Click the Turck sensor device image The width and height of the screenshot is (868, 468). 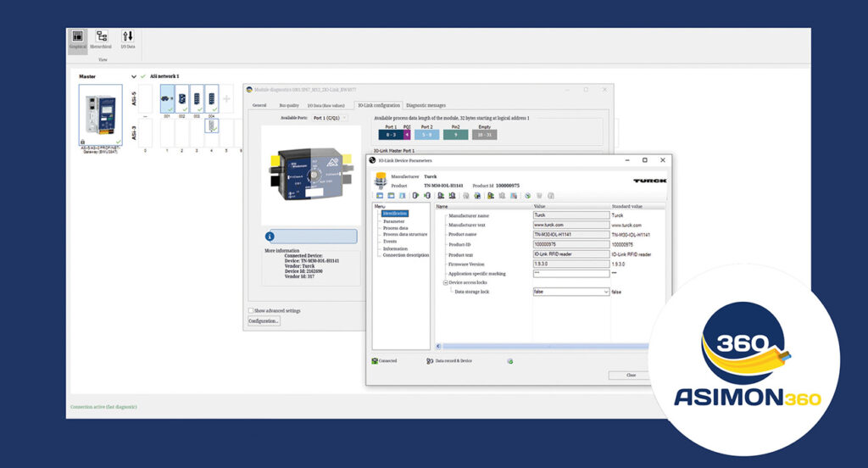coord(381,181)
